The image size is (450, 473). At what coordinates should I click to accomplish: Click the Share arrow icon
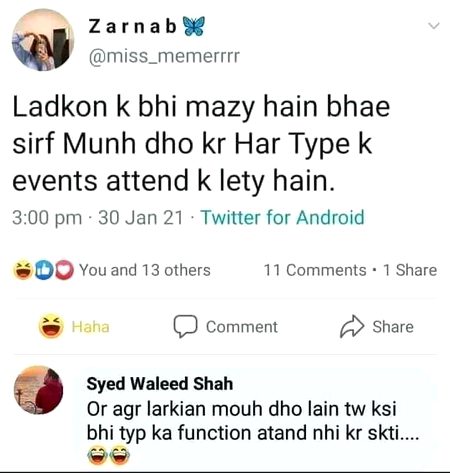[352, 327]
